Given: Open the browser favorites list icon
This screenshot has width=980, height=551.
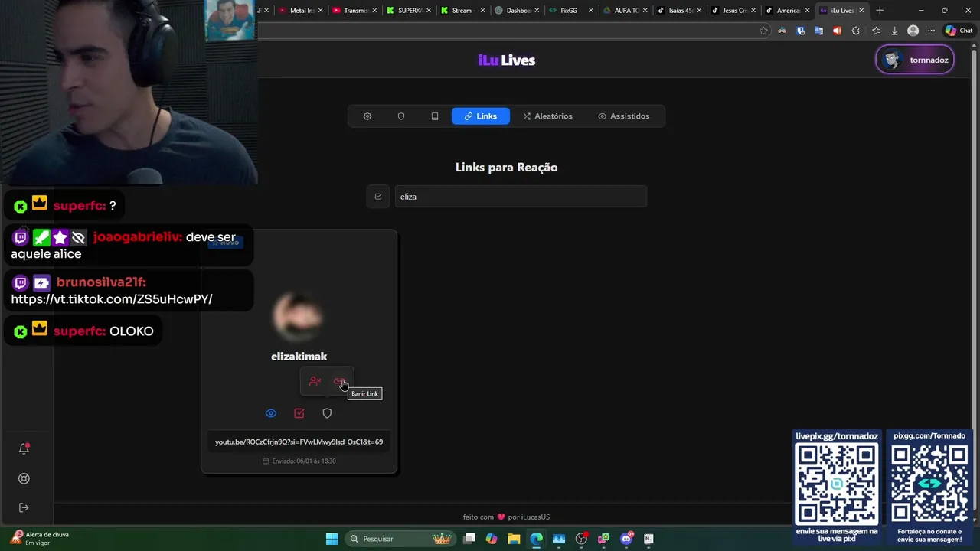Looking at the screenshot, I should click(x=876, y=31).
